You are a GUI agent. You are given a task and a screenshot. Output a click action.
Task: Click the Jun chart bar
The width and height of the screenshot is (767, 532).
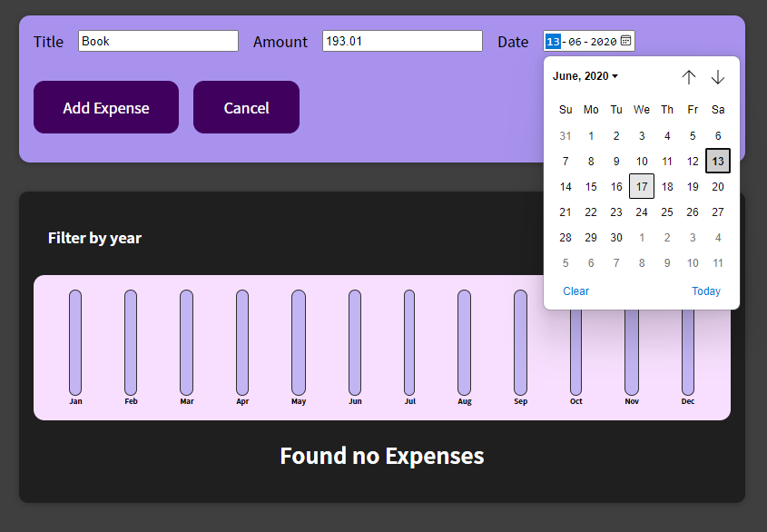[x=355, y=342]
